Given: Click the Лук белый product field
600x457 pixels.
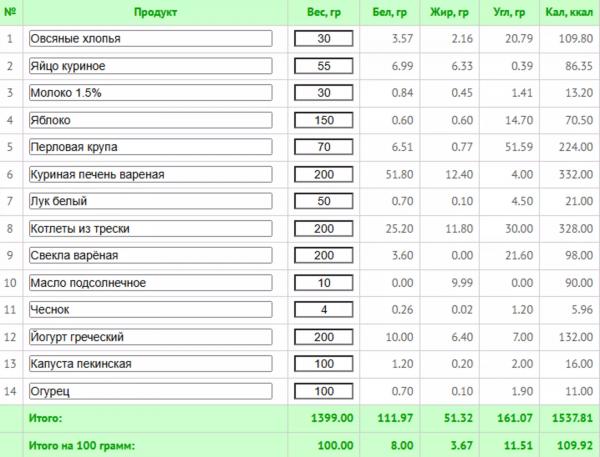Looking at the screenshot, I should (x=150, y=201).
